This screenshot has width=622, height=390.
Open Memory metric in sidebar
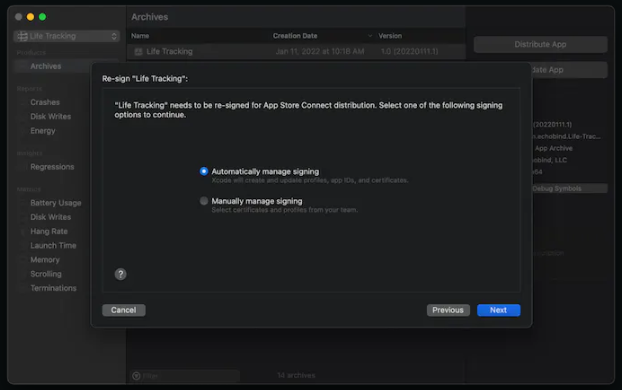coord(45,260)
